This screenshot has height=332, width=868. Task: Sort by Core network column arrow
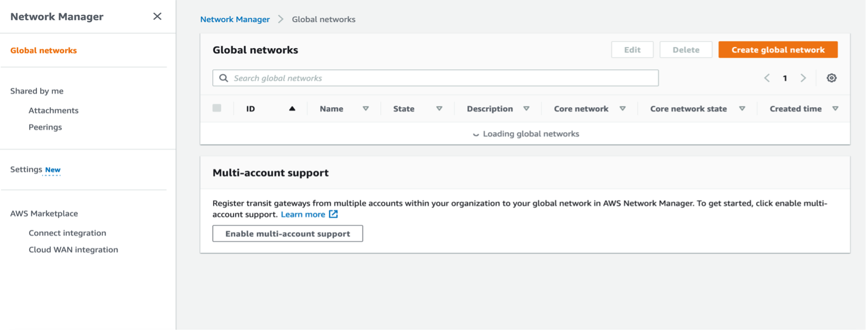(622, 109)
